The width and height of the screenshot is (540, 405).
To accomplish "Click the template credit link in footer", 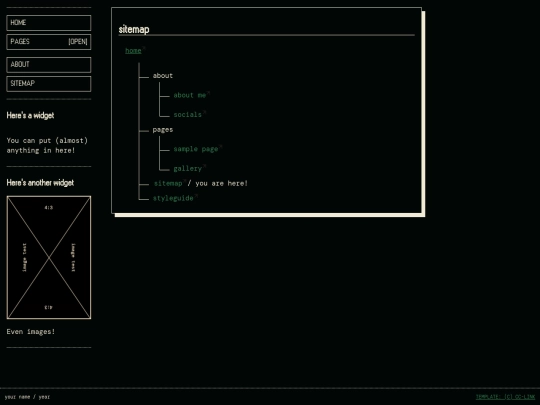I will click(505, 397).
